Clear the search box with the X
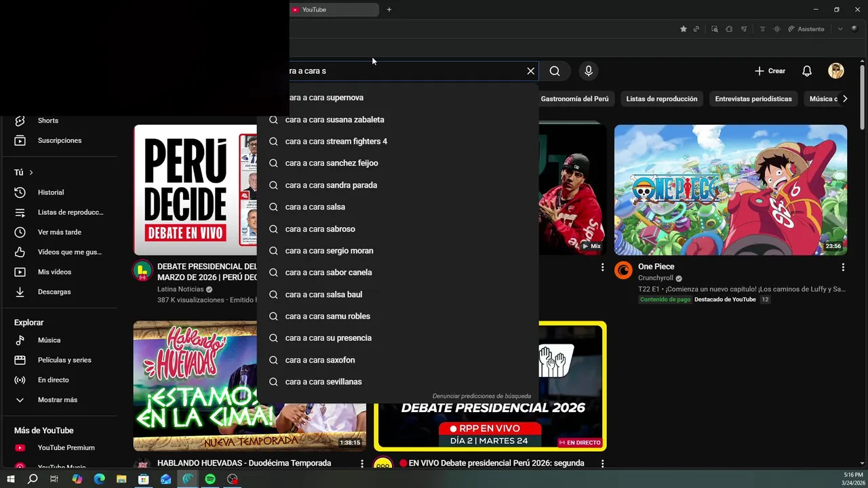 531,70
